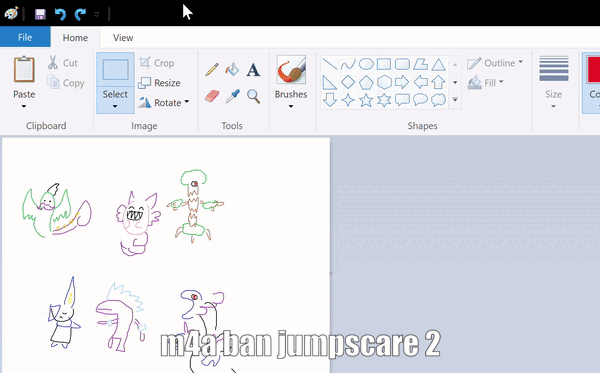
Task: Click the canvas right-edge resize handle
Action: [x=331, y=273]
